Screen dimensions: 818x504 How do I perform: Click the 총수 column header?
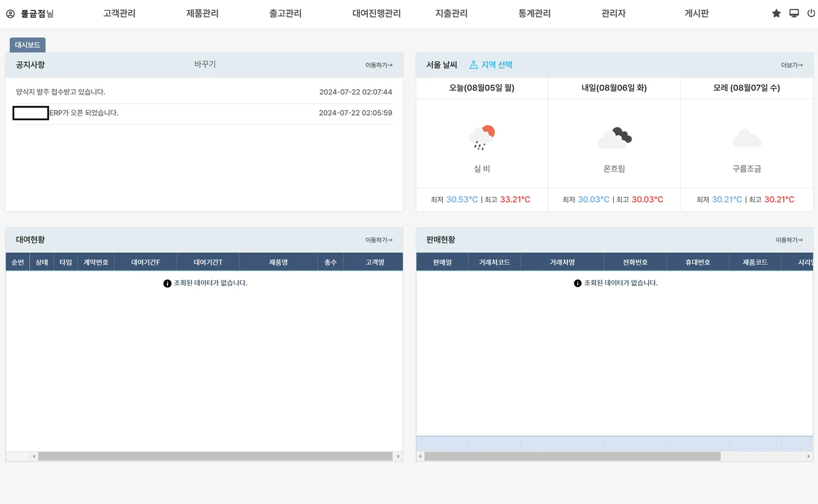331,262
